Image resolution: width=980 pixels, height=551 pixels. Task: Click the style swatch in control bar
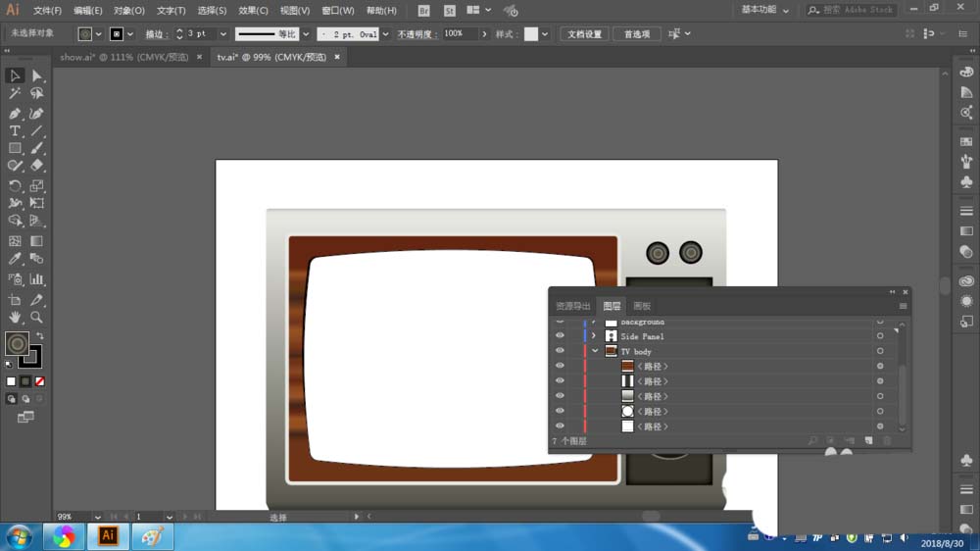pyautogui.click(x=530, y=33)
